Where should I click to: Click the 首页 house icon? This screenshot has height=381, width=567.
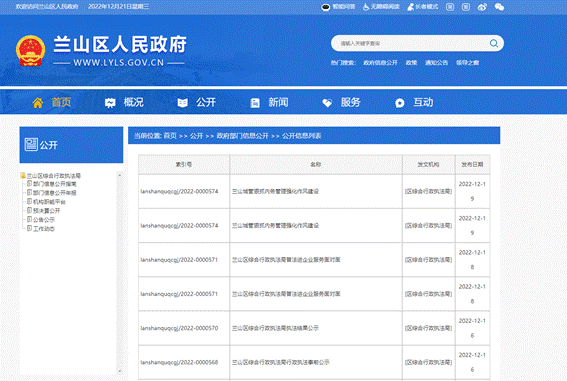[38, 103]
